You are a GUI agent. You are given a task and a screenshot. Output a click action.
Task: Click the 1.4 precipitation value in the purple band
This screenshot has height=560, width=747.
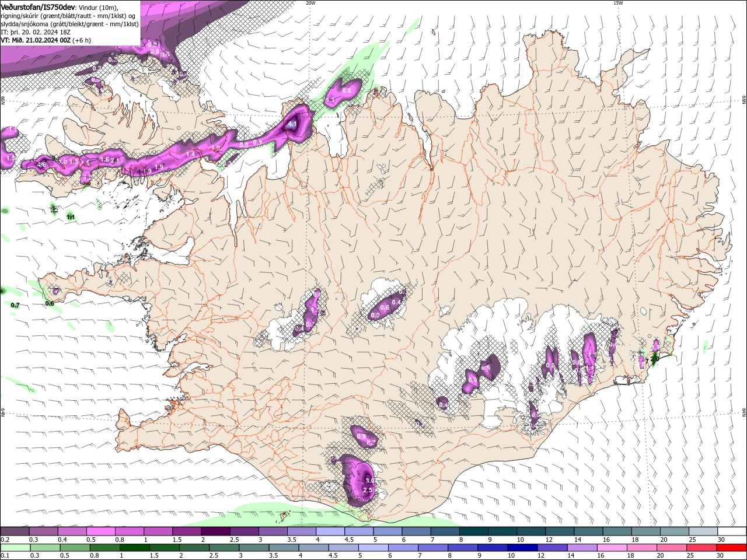(190, 154)
